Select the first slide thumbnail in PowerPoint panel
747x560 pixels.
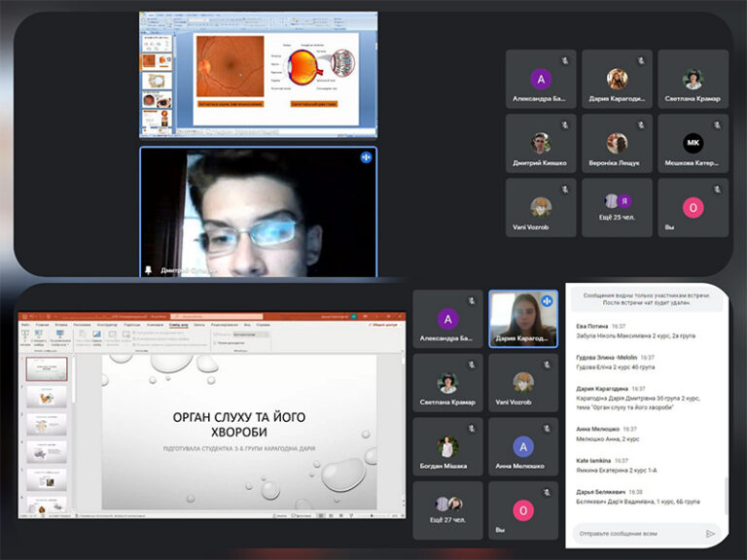(46, 369)
